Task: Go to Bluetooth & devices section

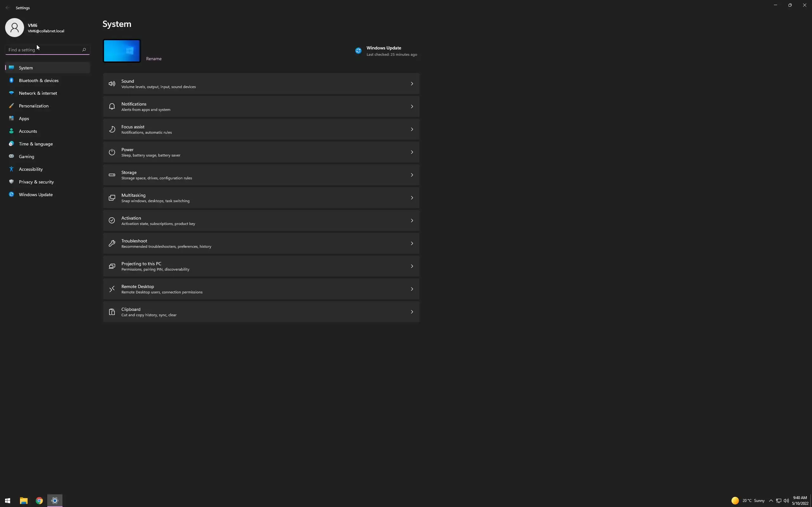Action: (x=39, y=80)
